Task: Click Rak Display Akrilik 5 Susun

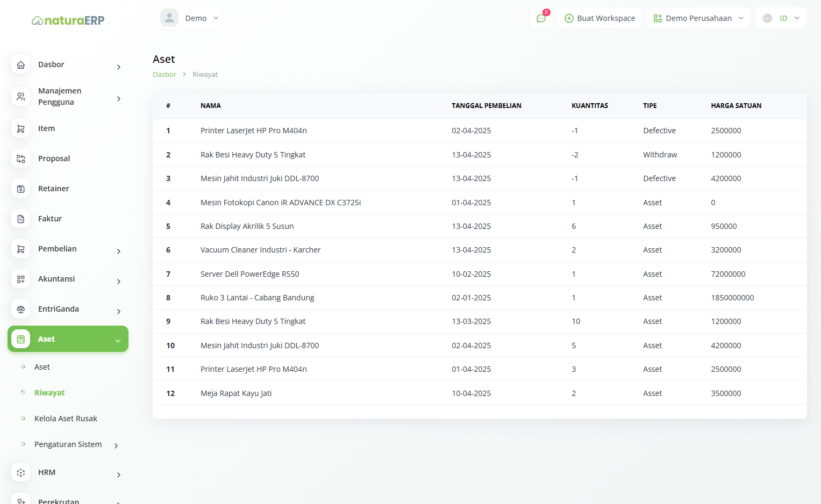Action: click(x=247, y=226)
